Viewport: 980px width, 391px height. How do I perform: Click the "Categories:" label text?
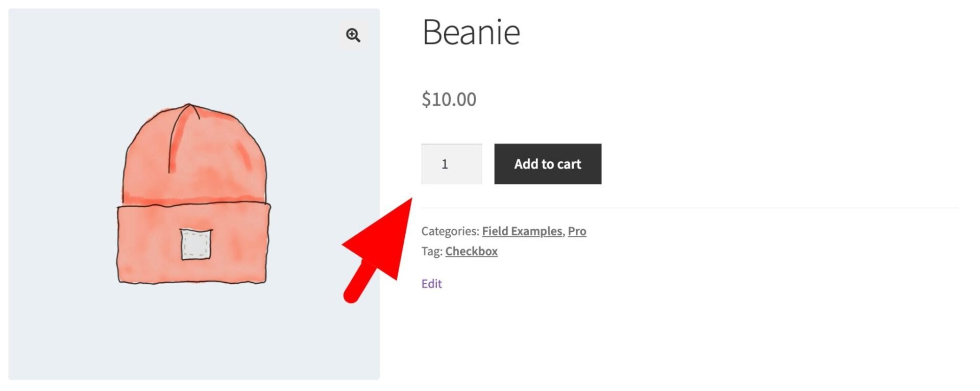coord(450,231)
